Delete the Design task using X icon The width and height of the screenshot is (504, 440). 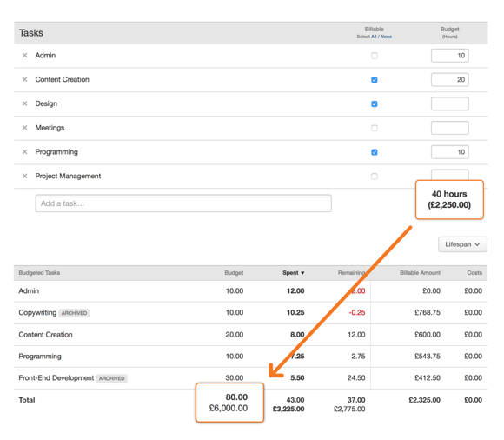[24, 103]
